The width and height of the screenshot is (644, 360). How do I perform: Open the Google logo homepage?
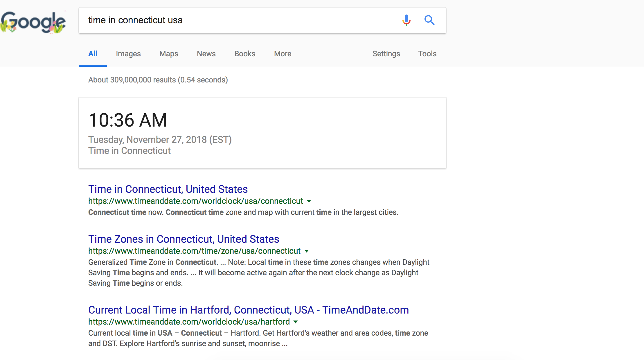click(x=33, y=22)
